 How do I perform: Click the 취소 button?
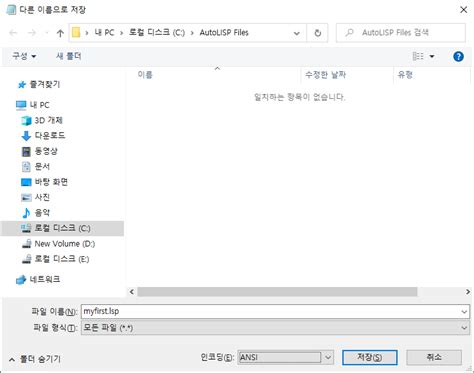[434, 358]
